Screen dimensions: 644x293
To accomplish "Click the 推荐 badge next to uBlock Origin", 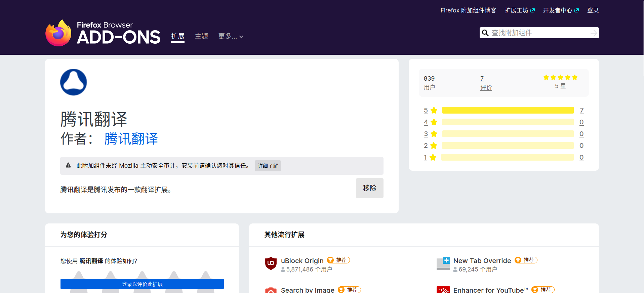I will [x=338, y=260].
